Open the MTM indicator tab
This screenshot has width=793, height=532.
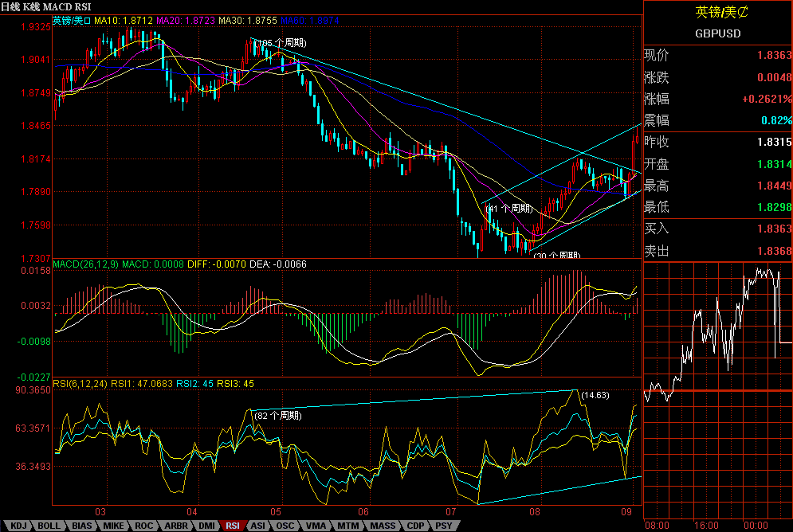(x=348, y=526)
